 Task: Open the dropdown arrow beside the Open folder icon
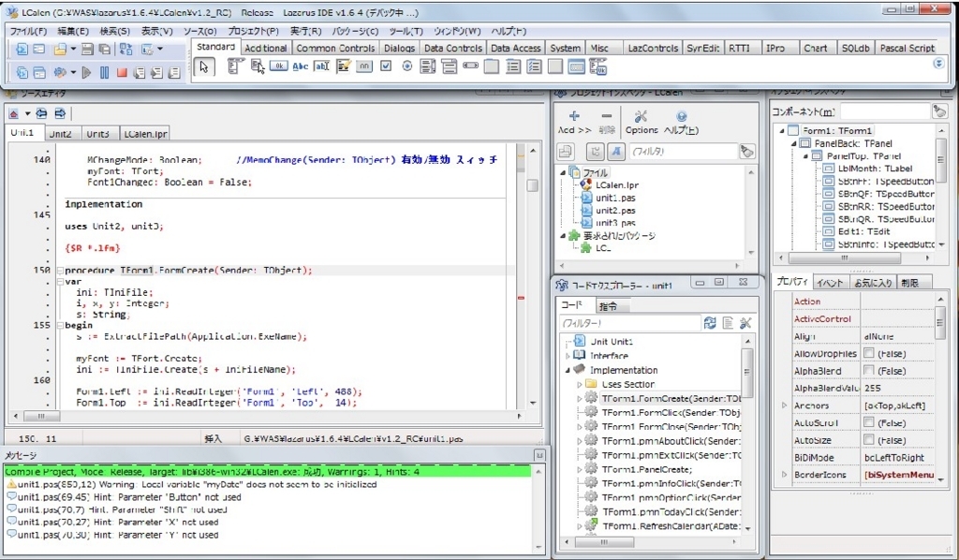pos(73,49)
